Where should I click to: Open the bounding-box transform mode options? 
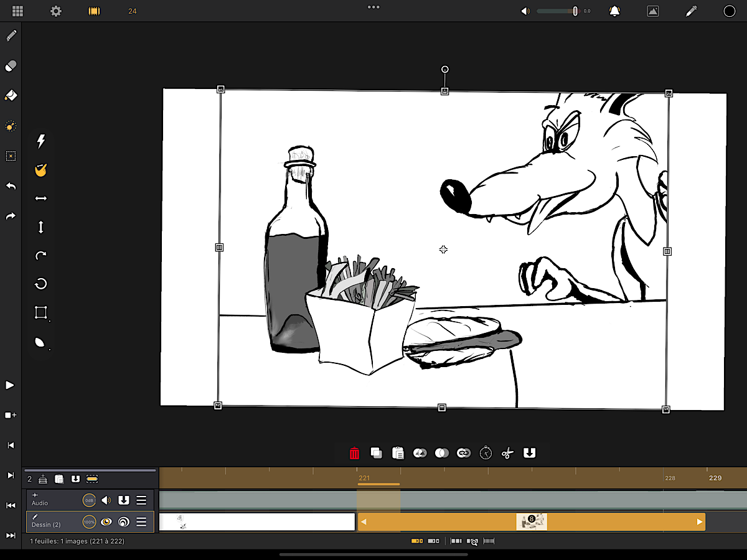coord(41,312)
